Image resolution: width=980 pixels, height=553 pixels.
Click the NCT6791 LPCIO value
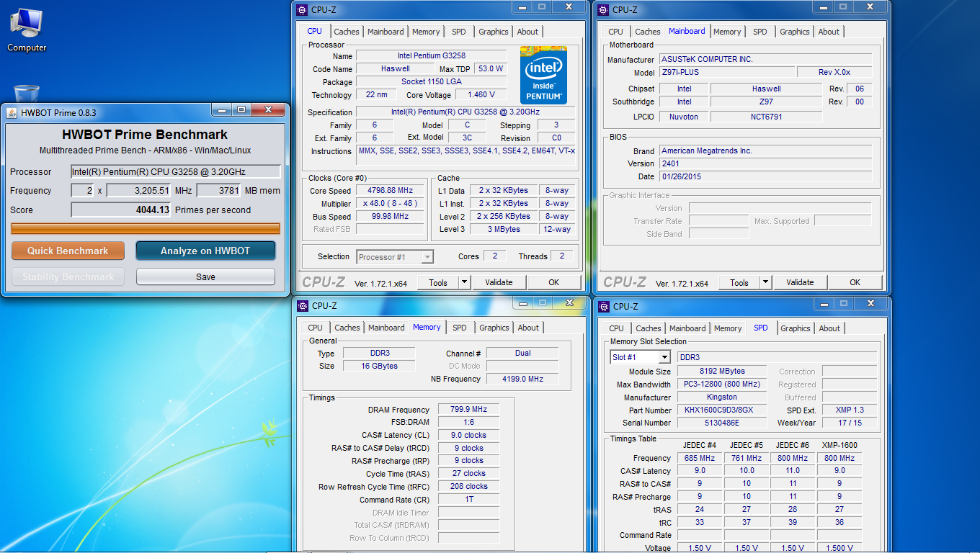coord(766,117)
